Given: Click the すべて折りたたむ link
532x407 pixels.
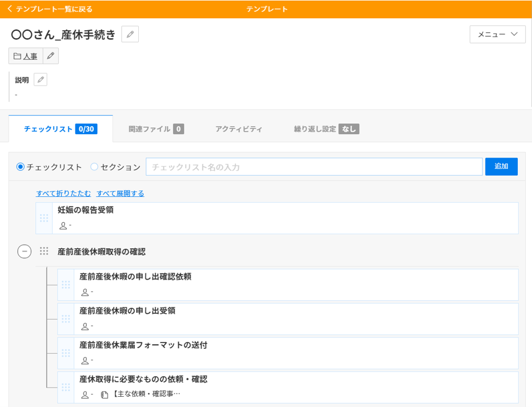Looking at the screenshot, I should 63,194.
